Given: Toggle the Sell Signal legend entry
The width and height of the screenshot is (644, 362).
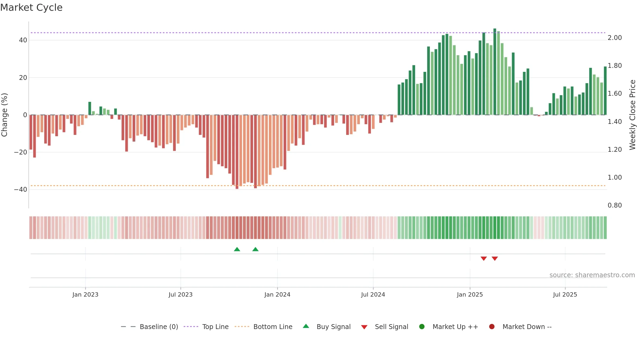Looking at the screenshot, I should coord(385,327).
